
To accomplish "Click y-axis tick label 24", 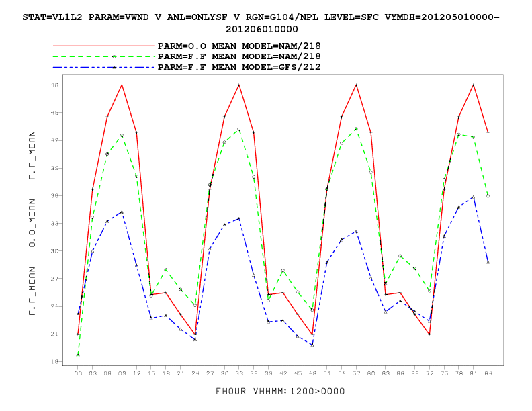I will coord(54,306).
